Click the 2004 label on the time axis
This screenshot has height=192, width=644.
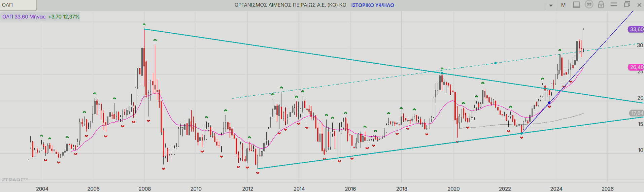coord(42,189)
